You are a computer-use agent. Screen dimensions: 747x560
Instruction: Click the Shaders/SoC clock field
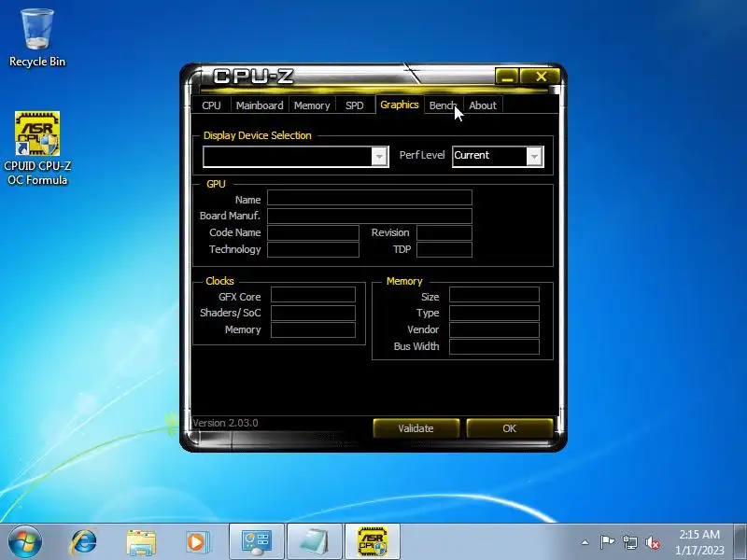pos(313,313)
